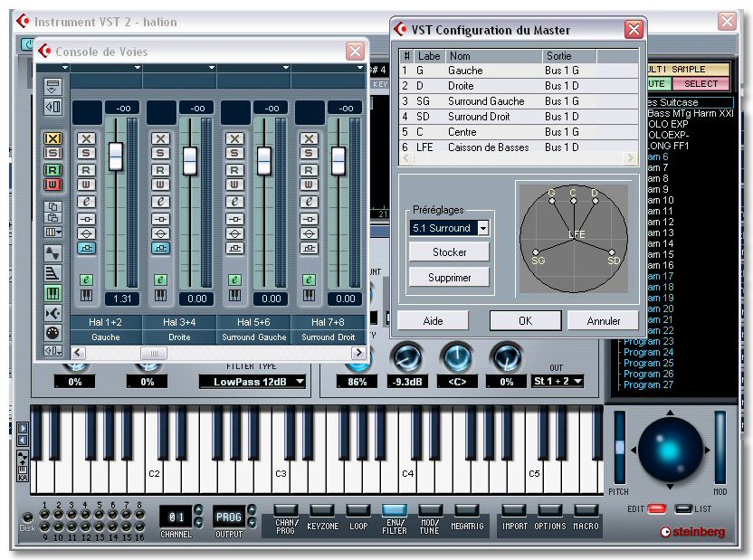Solo the Hal 7+8 Surround Droit channel
Image resolution: width=753 pixels, height=560 pixels.
coord(309,153)
